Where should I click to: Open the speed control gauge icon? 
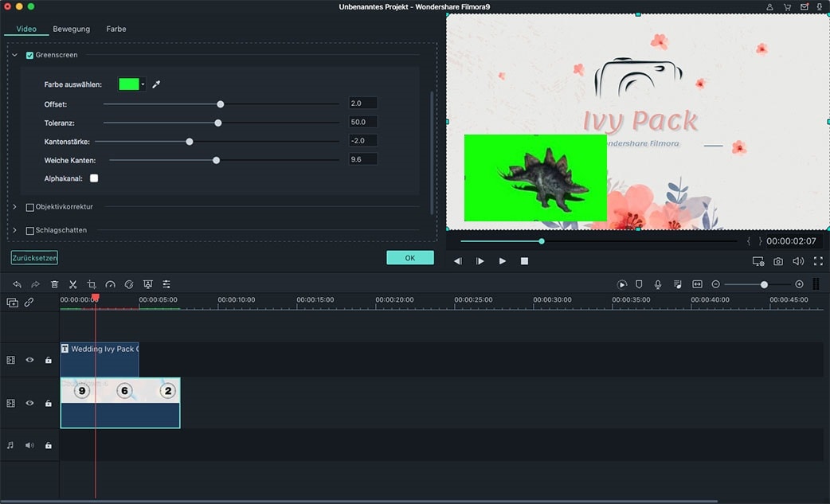click(x=110, y=284)
